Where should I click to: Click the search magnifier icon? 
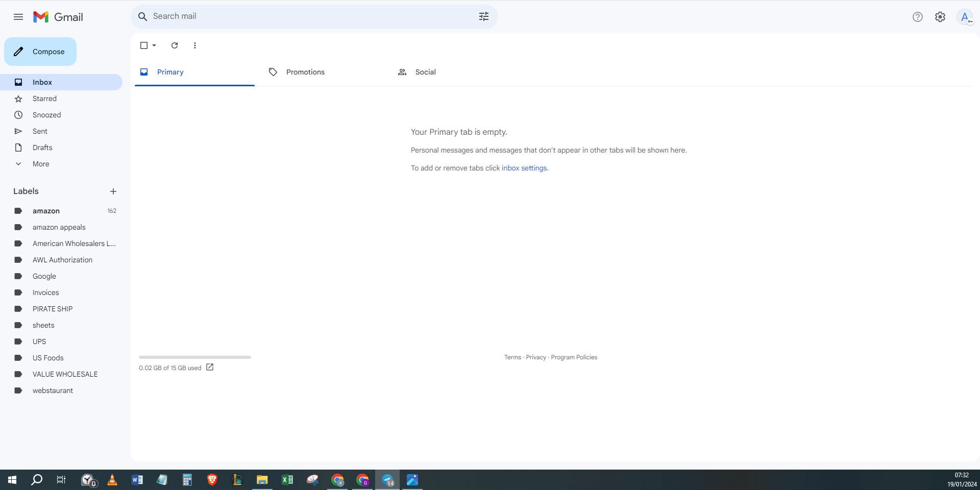(143, 16)
